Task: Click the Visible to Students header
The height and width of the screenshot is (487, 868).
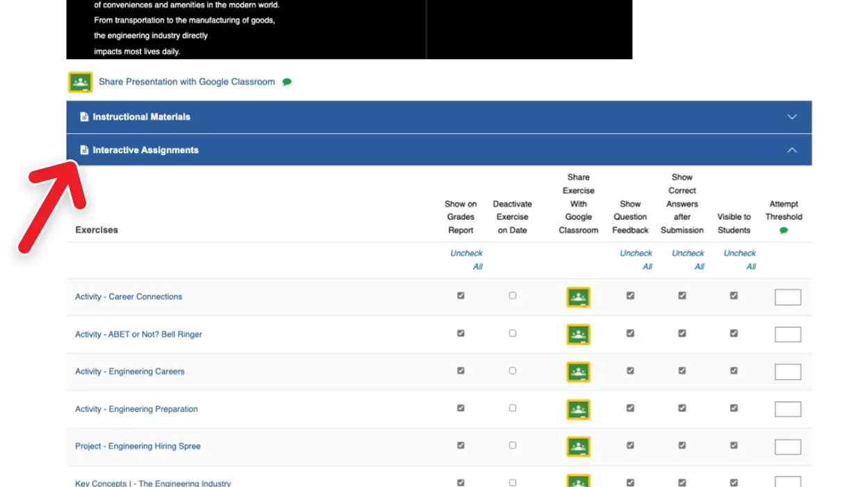Action: click(x=734, y=223)
